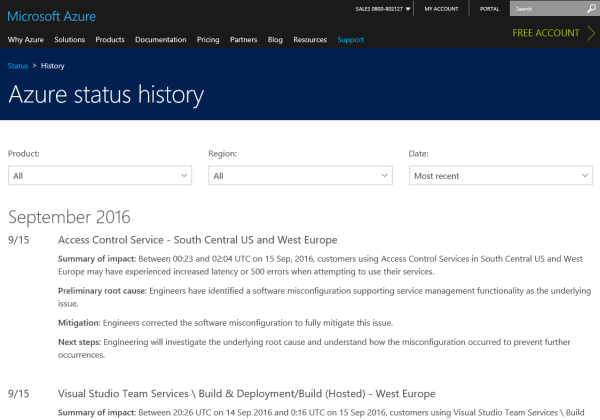Select Partners in the navigation bar

[243, 40]
